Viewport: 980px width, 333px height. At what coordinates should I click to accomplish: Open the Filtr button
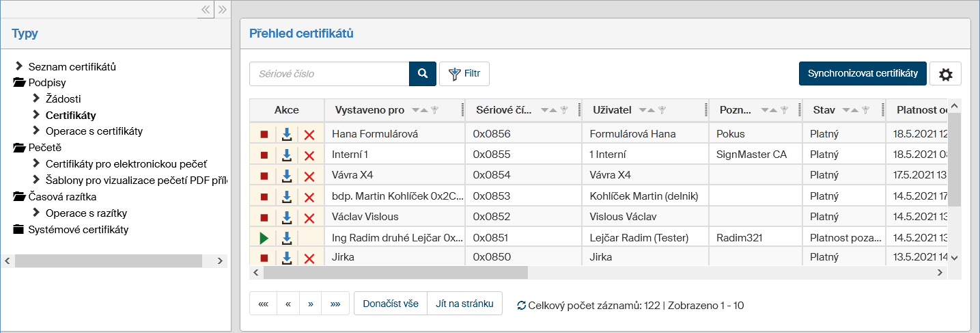[x=464, y=74]
